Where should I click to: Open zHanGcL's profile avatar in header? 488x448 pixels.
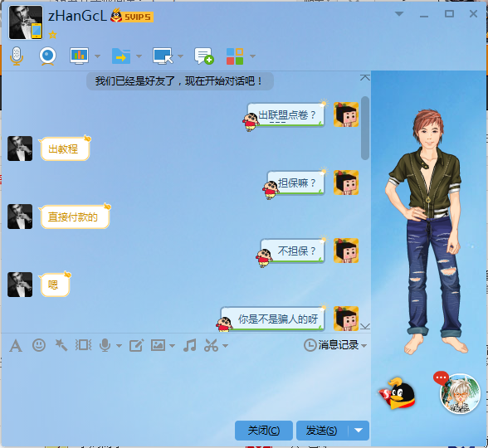[26, 22]
